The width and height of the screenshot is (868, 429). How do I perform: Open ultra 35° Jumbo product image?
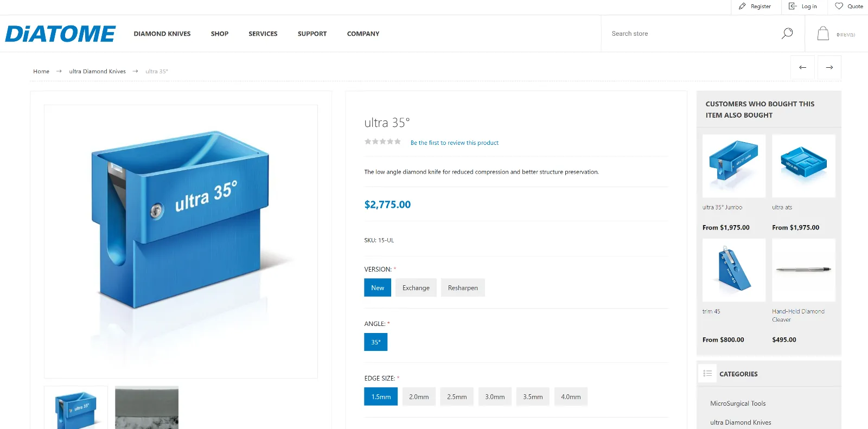[x=734, y=166]
